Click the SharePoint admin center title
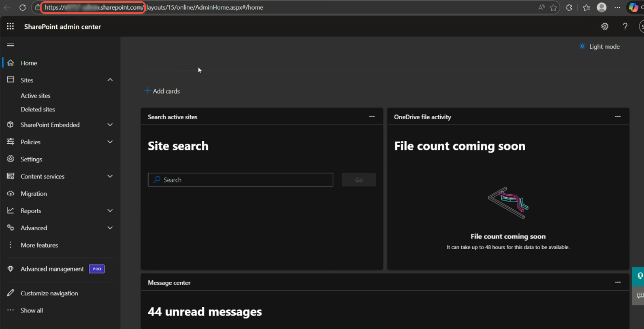644x329 pixels. [x=63, y=27]
